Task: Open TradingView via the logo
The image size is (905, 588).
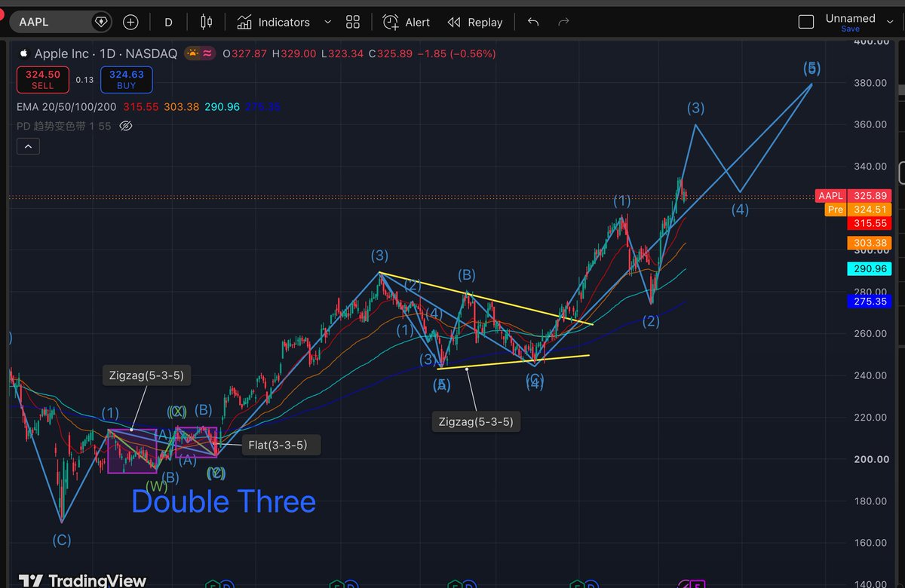Action: [x=82, y=580]
